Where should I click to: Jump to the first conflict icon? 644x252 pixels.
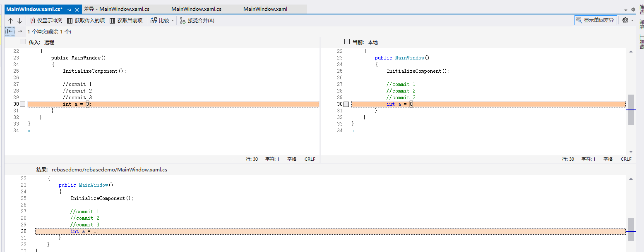click(10, 31)
